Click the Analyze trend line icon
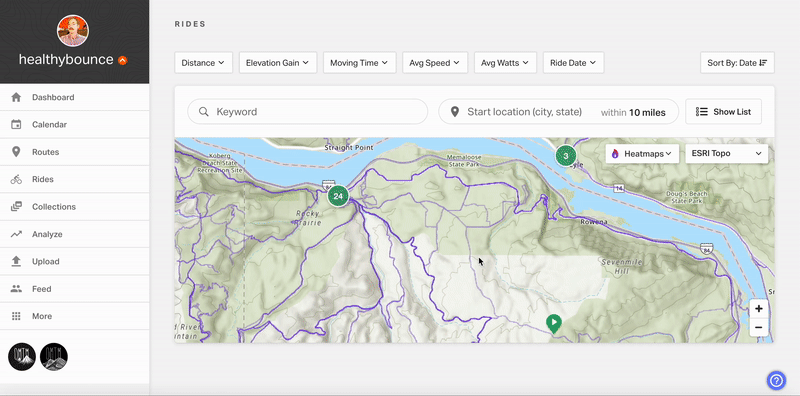This screenshot has height=396, width=800. click(x=16, y=234)
